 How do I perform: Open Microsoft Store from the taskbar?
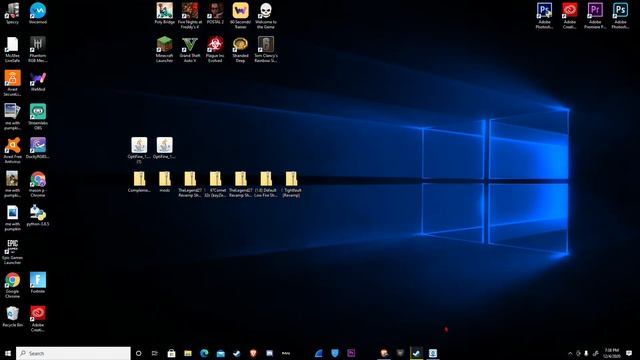click(171, 353)
